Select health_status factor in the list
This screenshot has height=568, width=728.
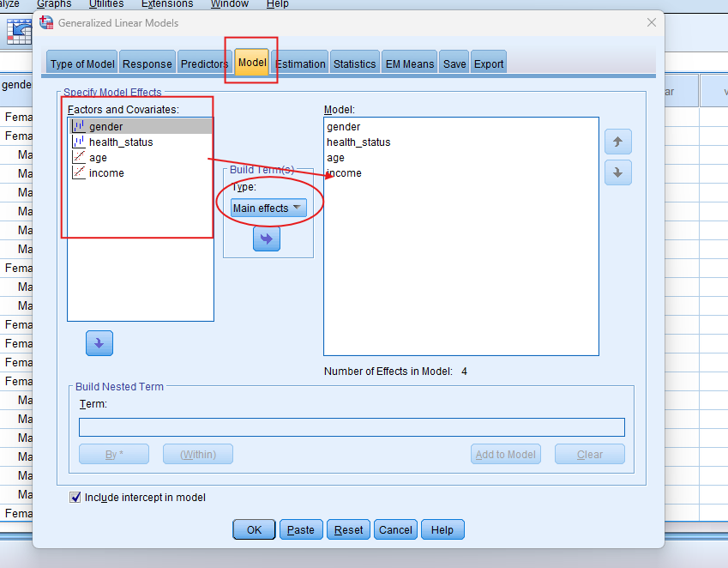[120, 142]
